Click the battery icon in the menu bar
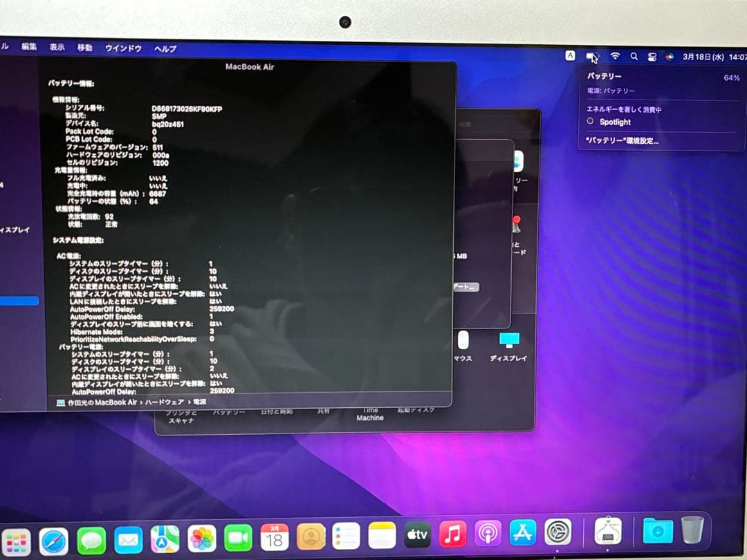 (591, 57)
